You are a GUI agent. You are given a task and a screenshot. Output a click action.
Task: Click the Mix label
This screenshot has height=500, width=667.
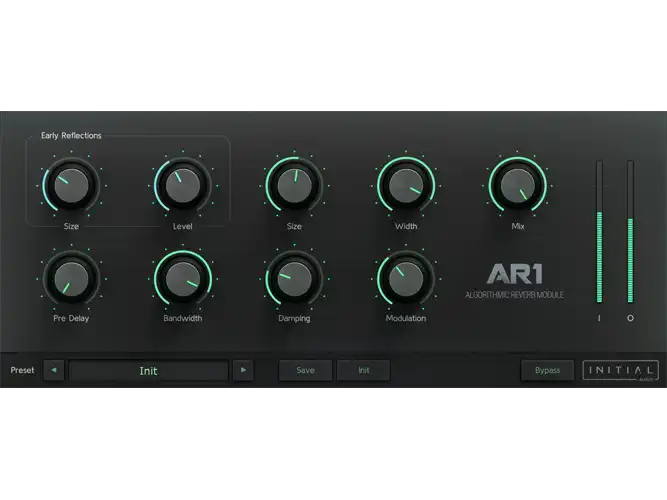pos(518,226)
